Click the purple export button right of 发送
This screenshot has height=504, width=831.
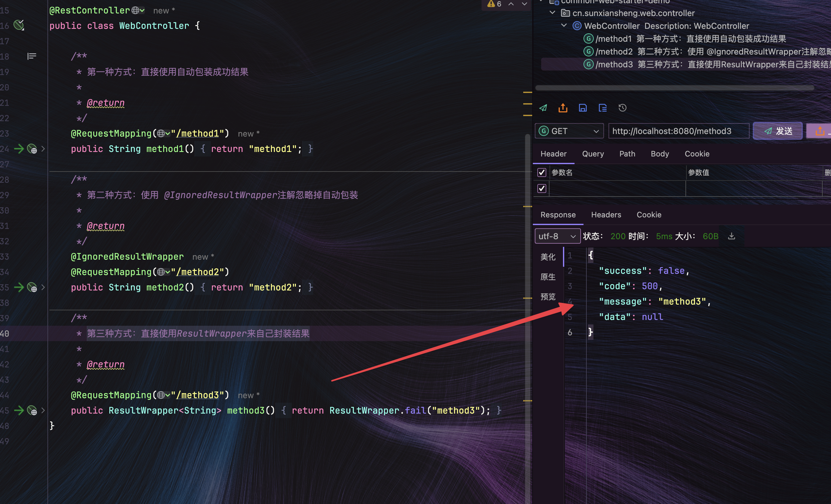click(819, 131)
